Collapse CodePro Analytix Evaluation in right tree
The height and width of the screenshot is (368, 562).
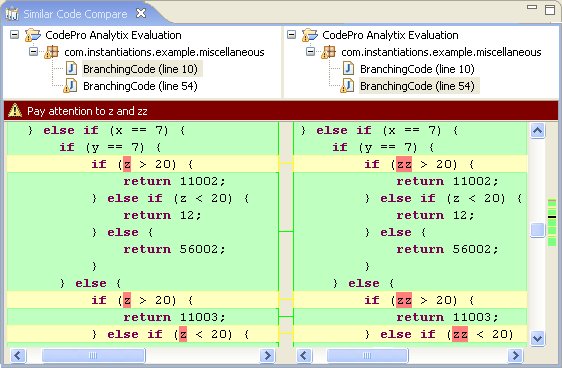pyautogui.click(x=291, y=35)
